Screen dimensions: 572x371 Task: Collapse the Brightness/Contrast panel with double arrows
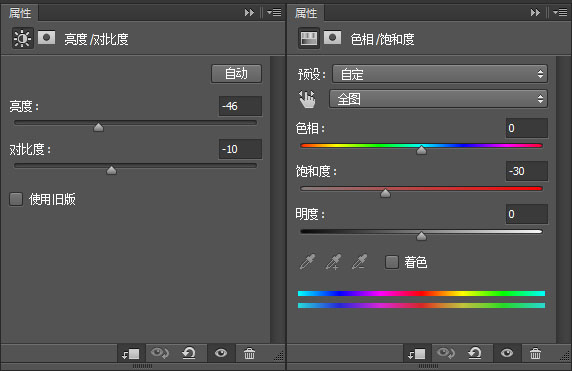click(x=249, y=13)
